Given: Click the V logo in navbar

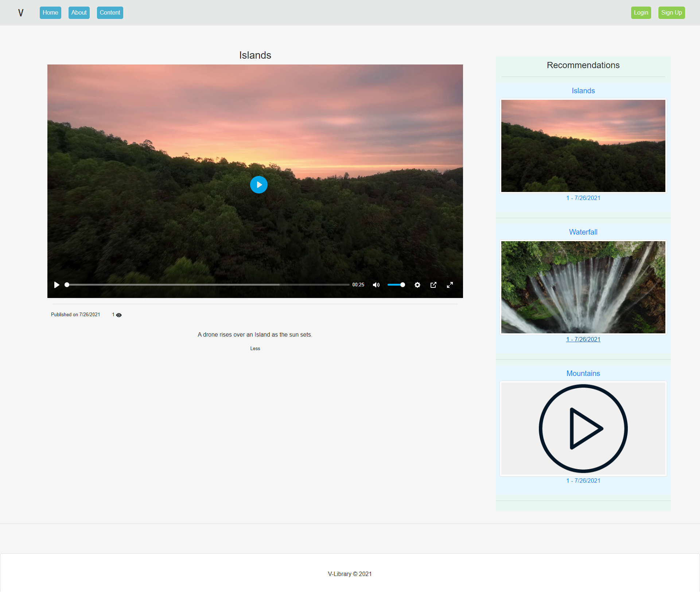Looking at the screenshot, I should coord(21,13).
